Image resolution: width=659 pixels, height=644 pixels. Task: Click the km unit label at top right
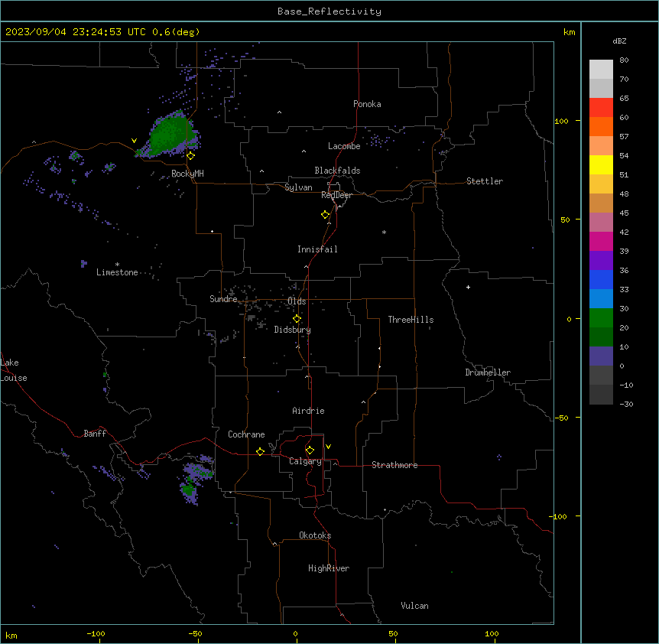pos(570,32)
